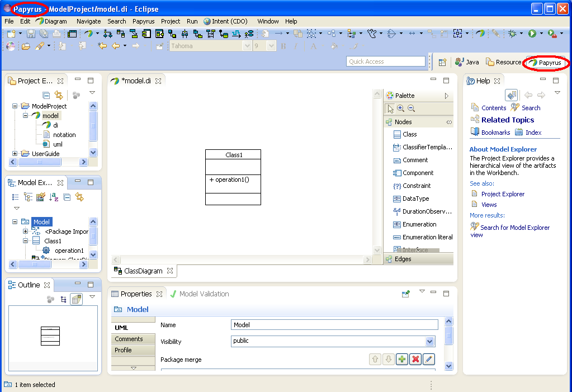The width and height of the screenshot is (572, 392).
Task: Toggle Link with Editor in Model Explorer
Action: tap(79, 197)
